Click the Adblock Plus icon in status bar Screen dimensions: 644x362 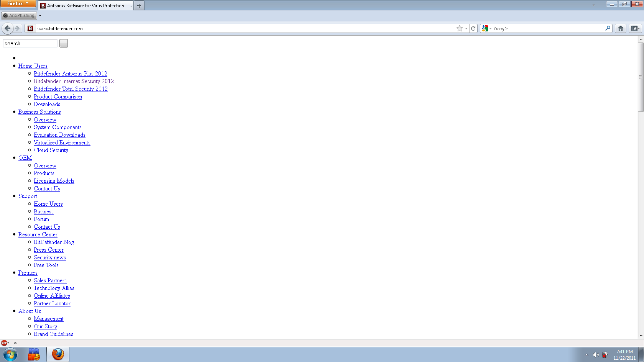pos(4,343)
